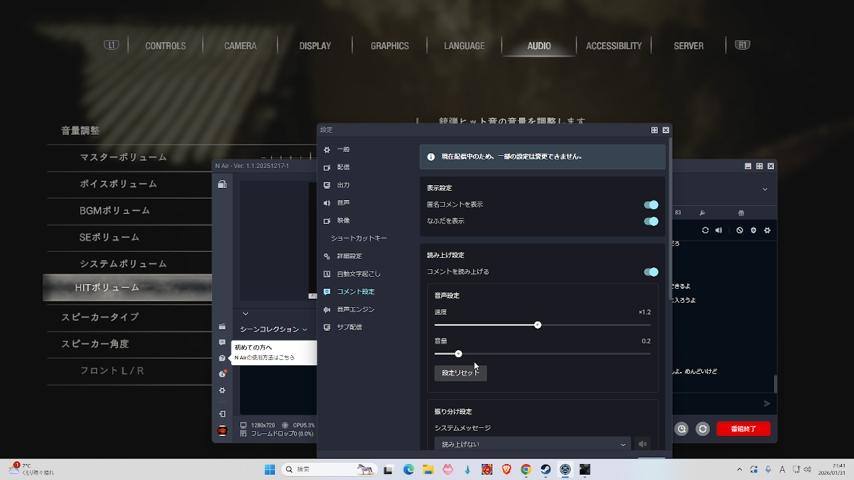Viewport: 854px width, 480px height.
Task: Open 音声エンジン settings category
Action: pos(355,309)
